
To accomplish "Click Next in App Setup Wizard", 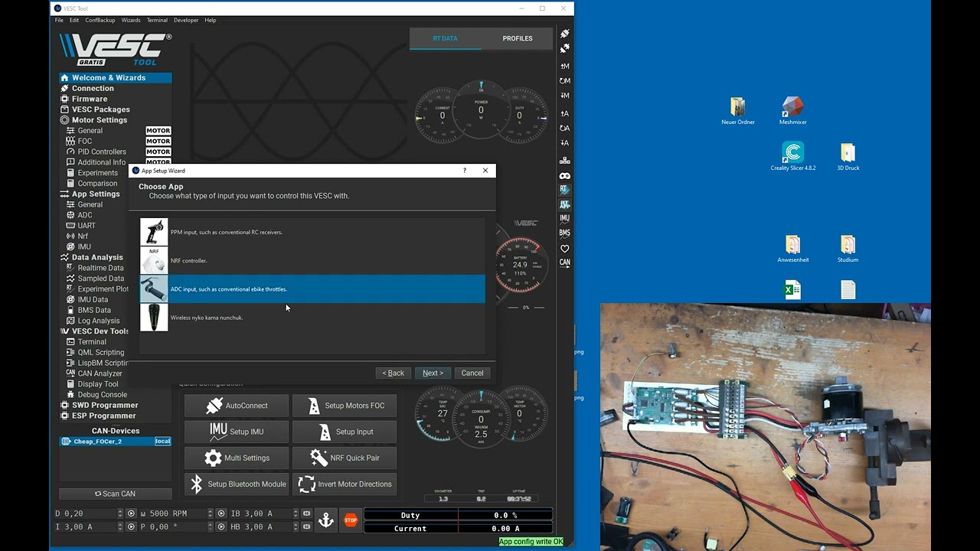I will (433, 373).
